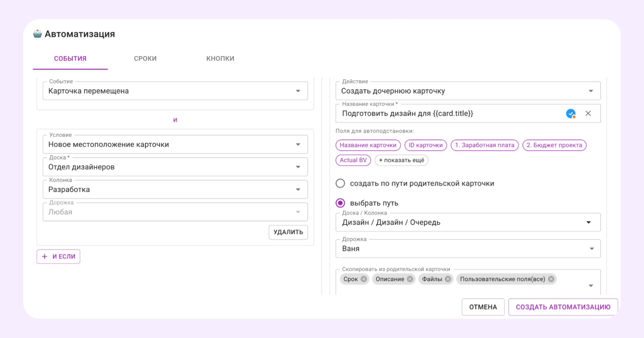Image resolution: width=644 pixels, height=338 pixels.
Task: Insert the 'Actual BV' tag
Action: tap(353, 160)
